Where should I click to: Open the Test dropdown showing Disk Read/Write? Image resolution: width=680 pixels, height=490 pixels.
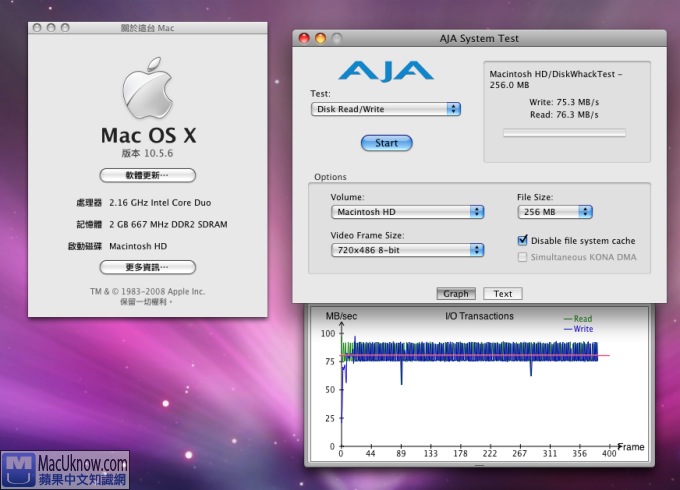point(386,109)
